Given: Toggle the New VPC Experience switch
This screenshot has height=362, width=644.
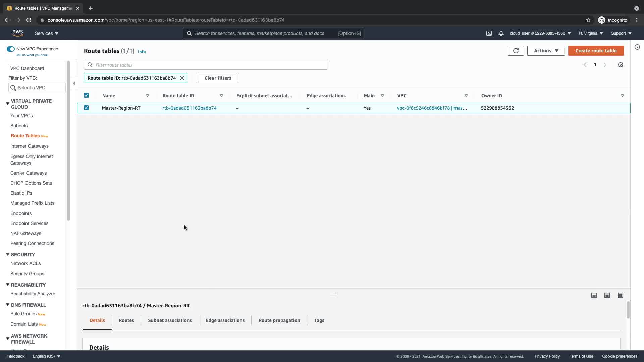Looking at the screenshot, I should [x=11, y=49].
